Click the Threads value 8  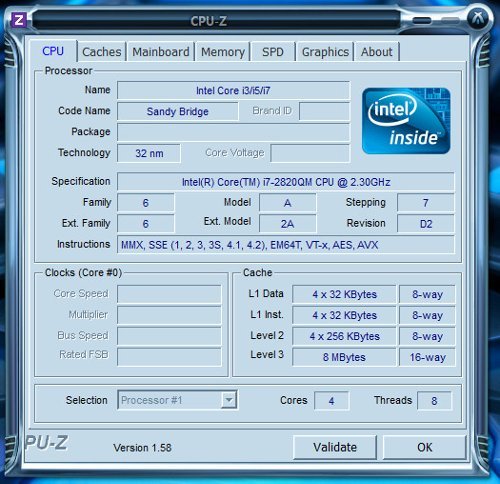coord(434,400)
